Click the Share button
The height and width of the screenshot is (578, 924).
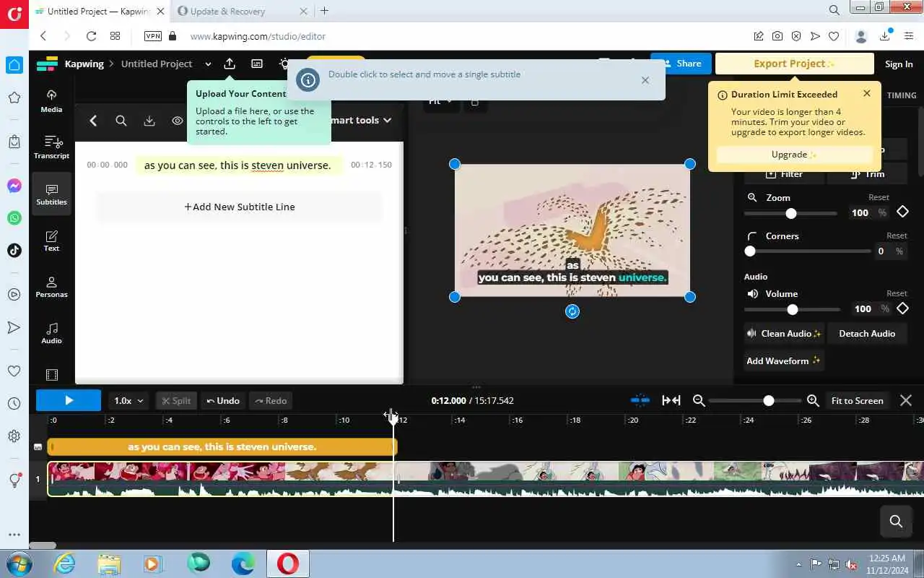tap(681, 64)
